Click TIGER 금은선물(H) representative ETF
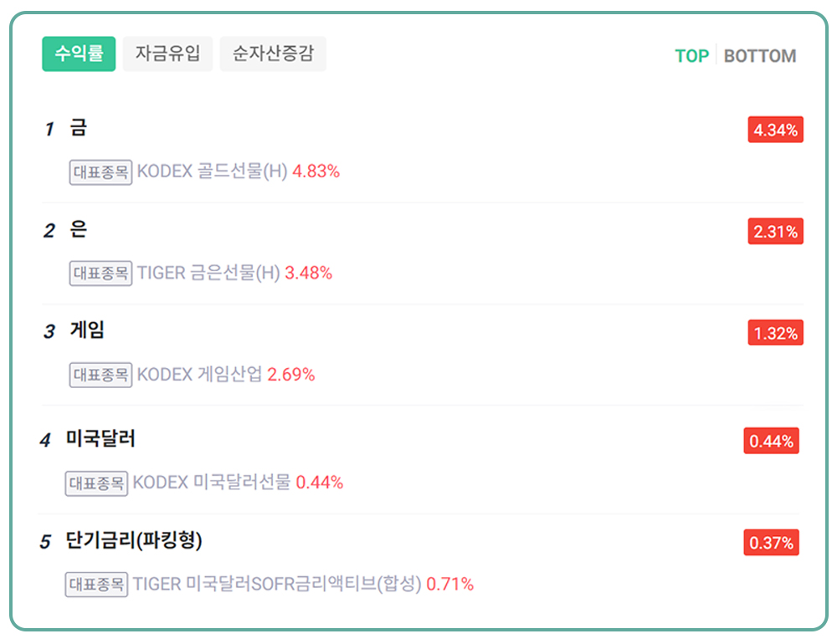Screen dimensions: 837x644 [208, 273]
